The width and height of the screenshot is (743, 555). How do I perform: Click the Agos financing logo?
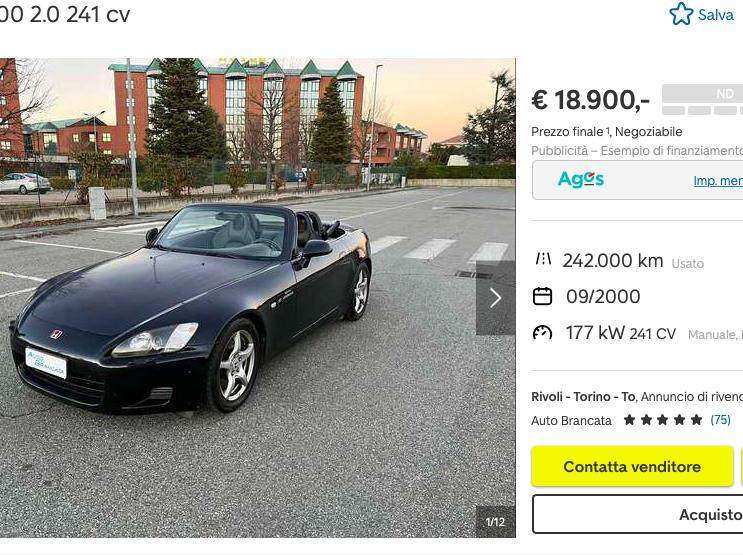pos(581,179)
